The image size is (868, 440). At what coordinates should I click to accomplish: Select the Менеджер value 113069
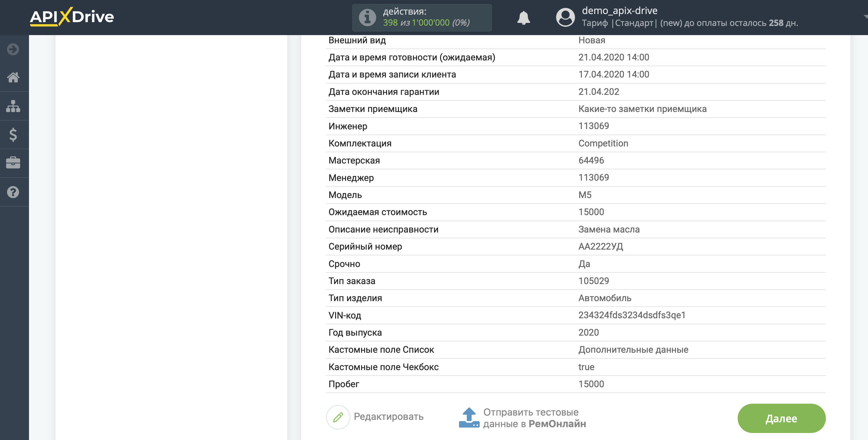pos(594,178)
